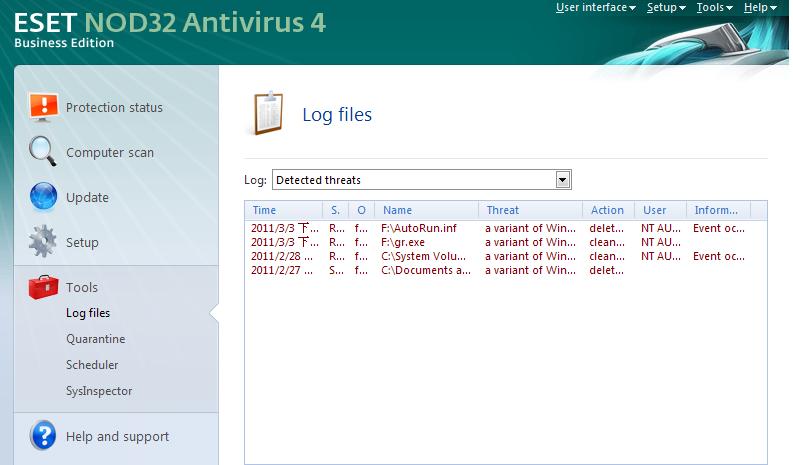The image size is (793, 465).
Task: Sort by the S. column header
Action: tap(336, 210)
